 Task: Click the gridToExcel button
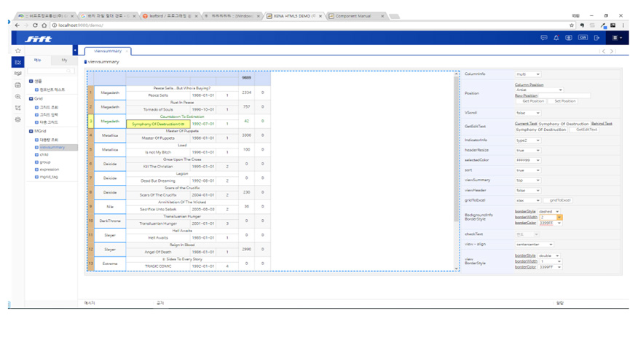point(559,200)
